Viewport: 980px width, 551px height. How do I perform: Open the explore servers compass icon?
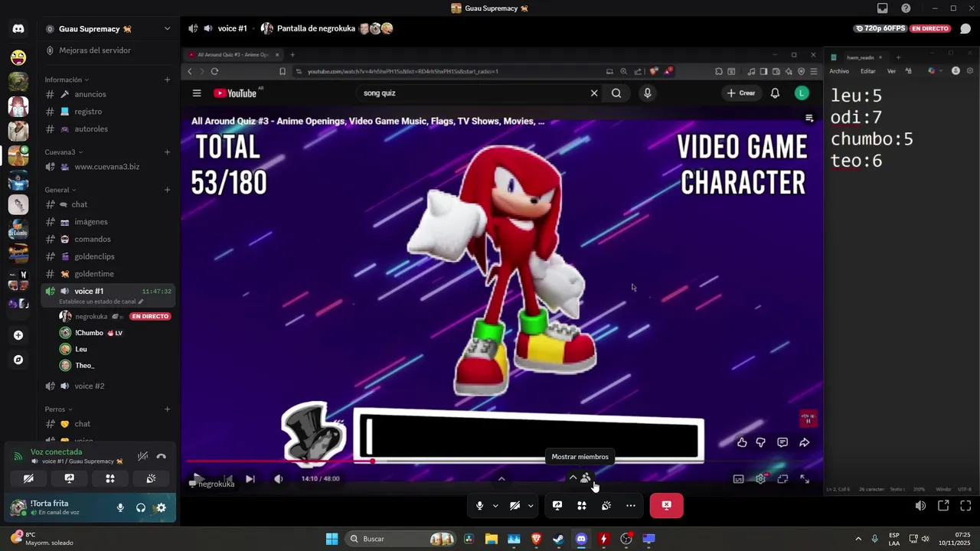tap(18, 360)
